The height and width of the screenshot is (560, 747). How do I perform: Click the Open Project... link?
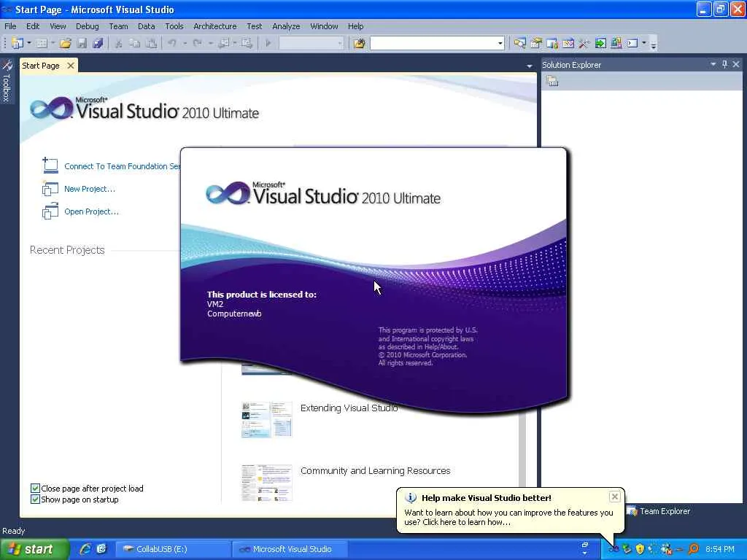point(91,212)
